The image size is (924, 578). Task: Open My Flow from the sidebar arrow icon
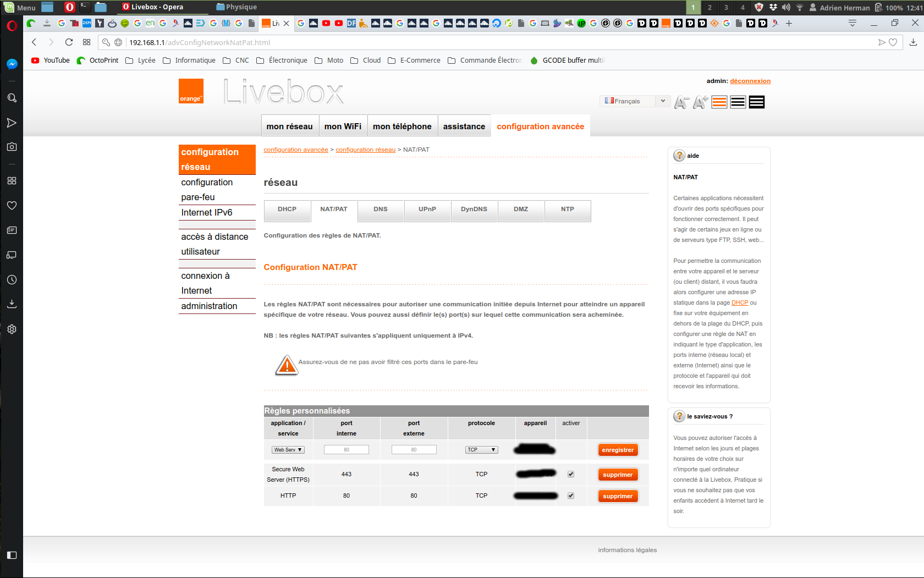(12, 123)
